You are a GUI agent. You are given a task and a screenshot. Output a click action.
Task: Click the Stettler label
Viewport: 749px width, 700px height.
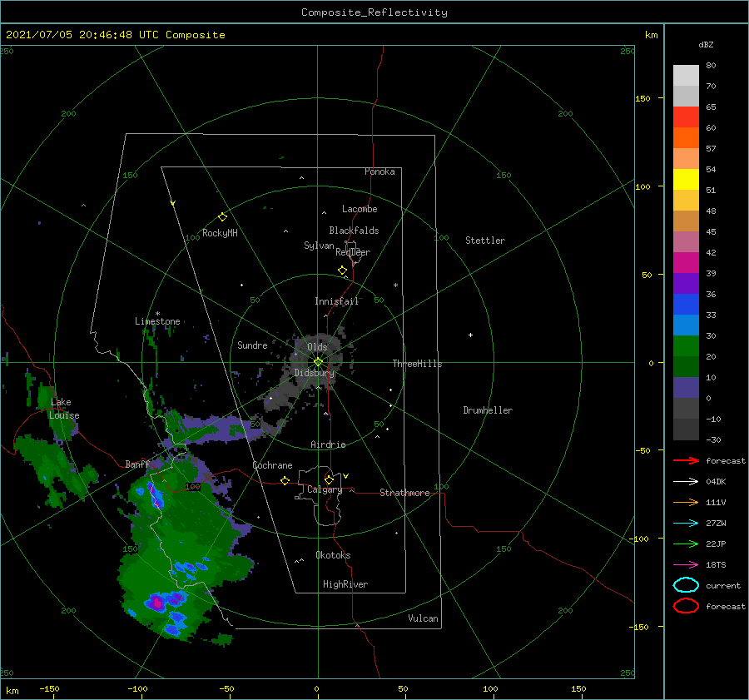point(485,241)
